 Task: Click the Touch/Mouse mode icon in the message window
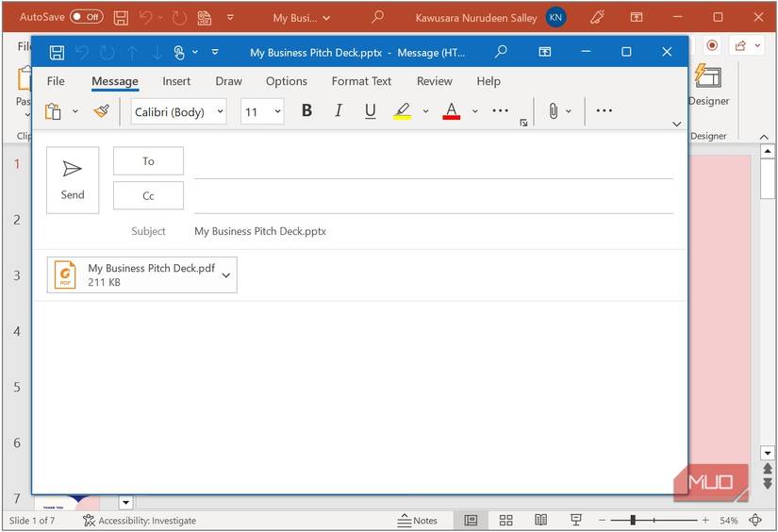click(179, 52)
